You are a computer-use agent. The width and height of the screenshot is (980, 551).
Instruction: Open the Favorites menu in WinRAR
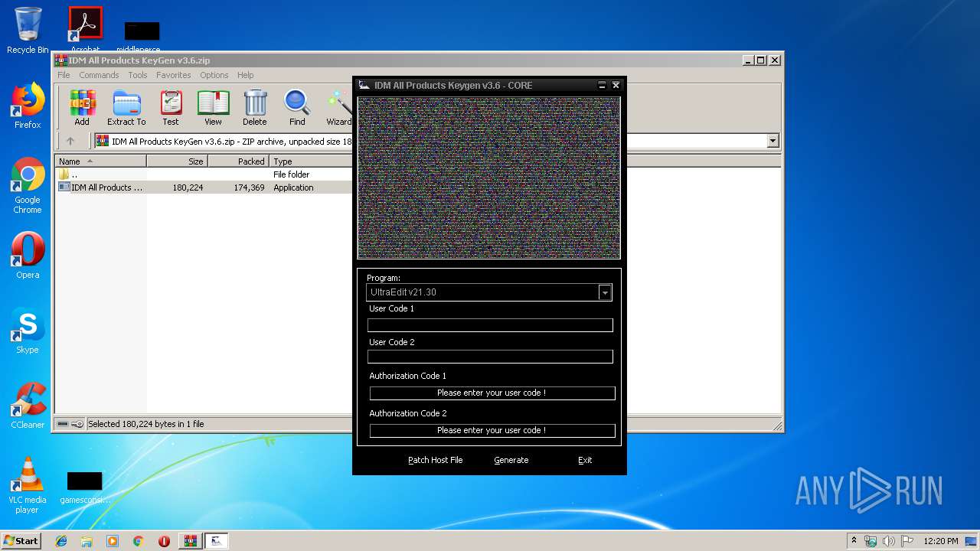coord(174,75)
